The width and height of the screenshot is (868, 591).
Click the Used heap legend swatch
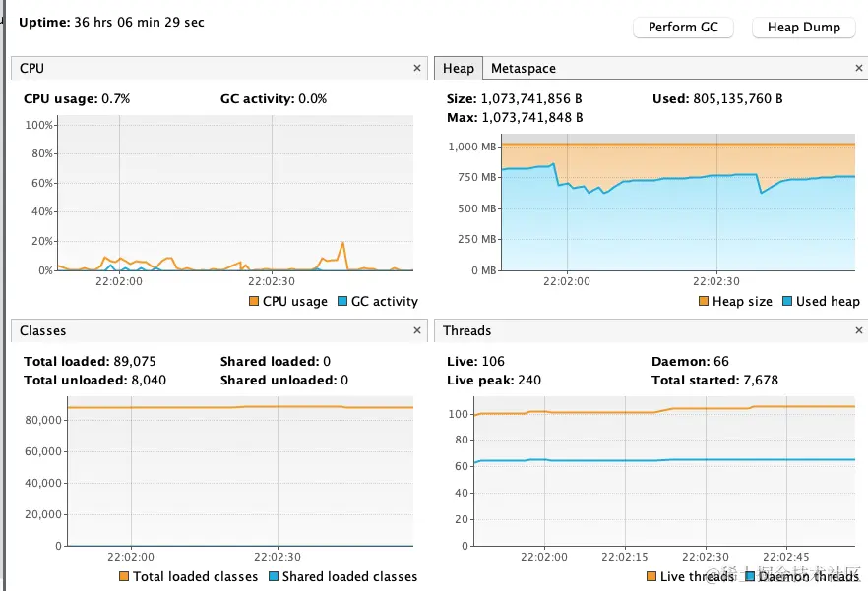[788, 302]
